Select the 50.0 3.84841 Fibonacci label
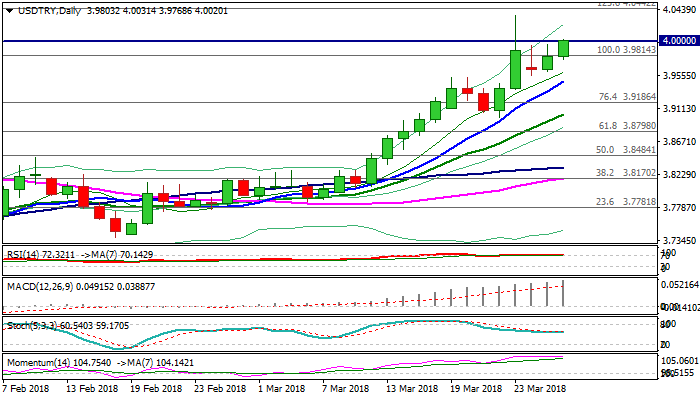 tap(626, 150)
